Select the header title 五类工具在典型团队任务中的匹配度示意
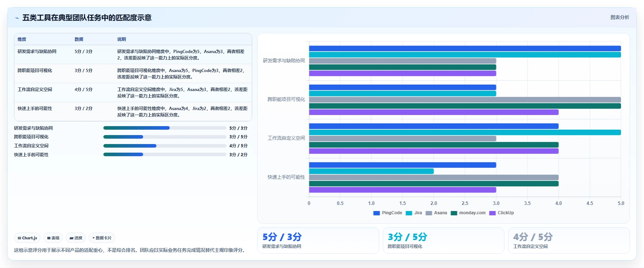644x268 pixels. [x=87, y=18]
